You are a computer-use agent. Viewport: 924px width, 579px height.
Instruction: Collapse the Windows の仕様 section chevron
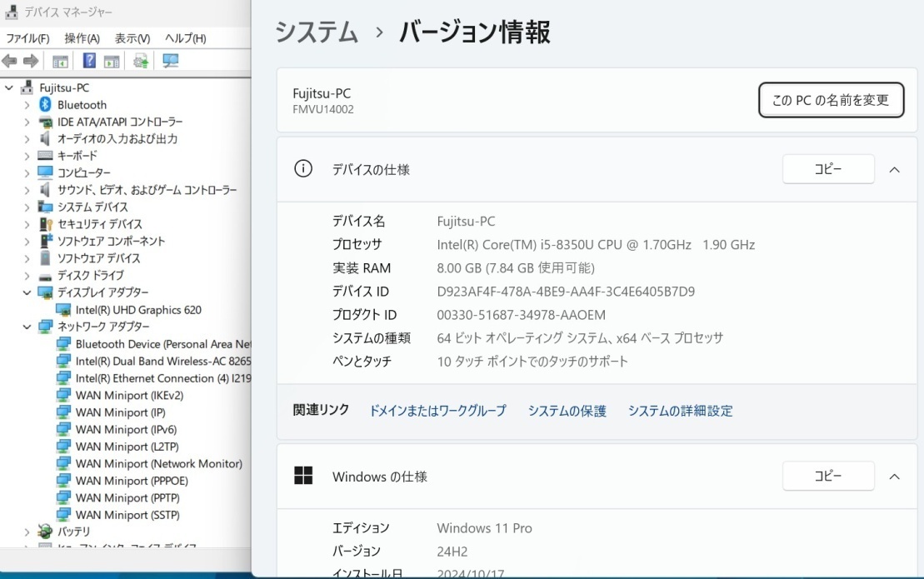tap(894, 477)
